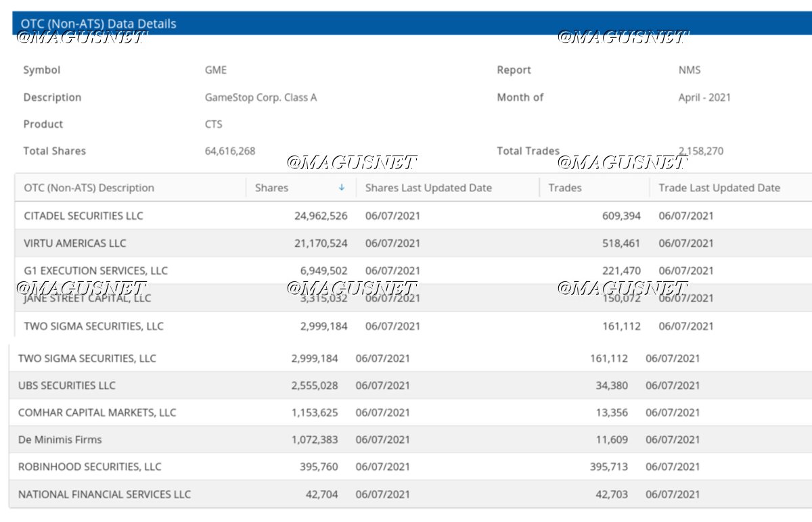Click the OTC (Non-ATS) Data Details title
Screen dimensions: 812x522
coord(98,24)
